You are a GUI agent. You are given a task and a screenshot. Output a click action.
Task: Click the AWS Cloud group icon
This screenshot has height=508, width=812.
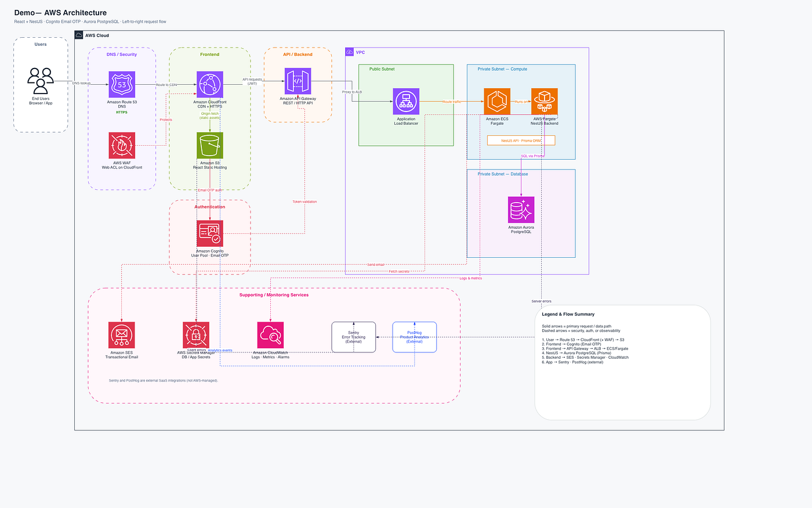(79, 35)
